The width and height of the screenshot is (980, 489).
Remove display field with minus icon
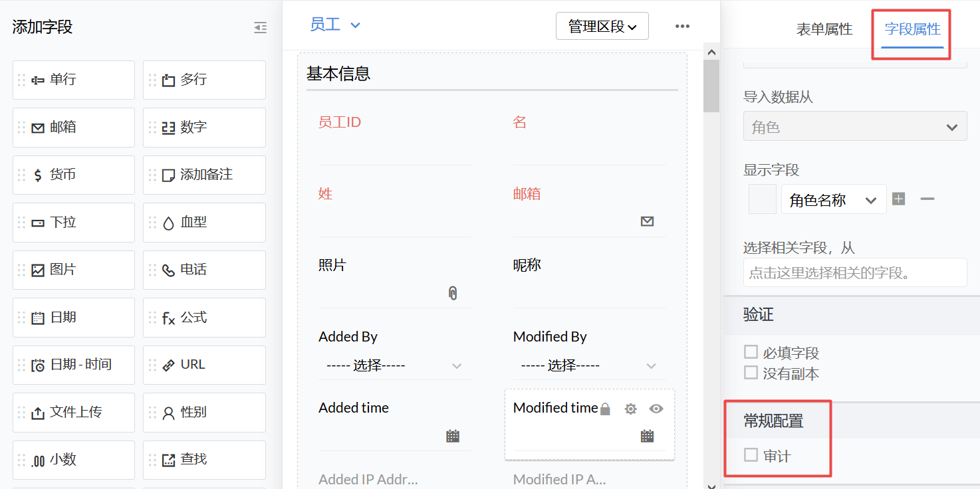(x=927, y=199)
